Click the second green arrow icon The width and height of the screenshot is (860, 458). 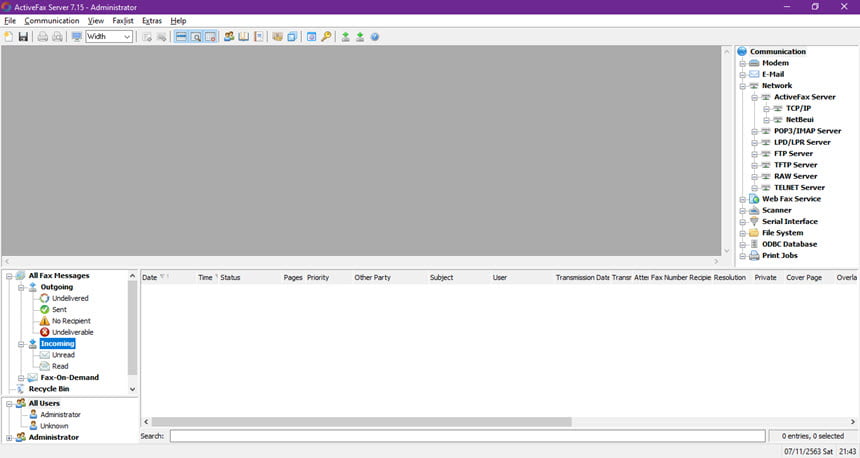click(360, 37)
